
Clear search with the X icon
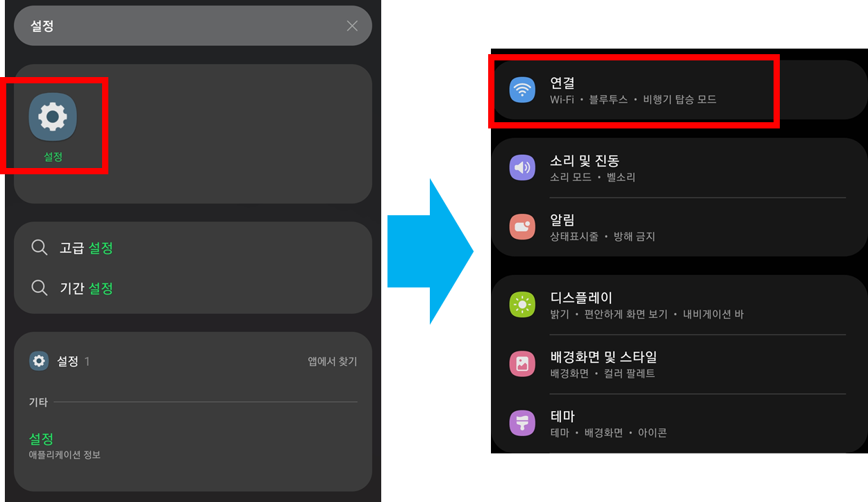click(x=352, y=26)
